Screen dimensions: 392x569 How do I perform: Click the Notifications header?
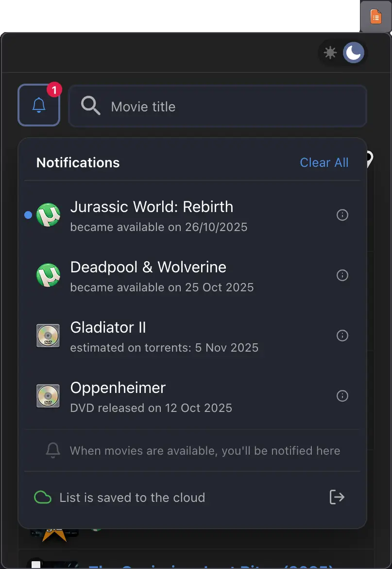(78, 162)
